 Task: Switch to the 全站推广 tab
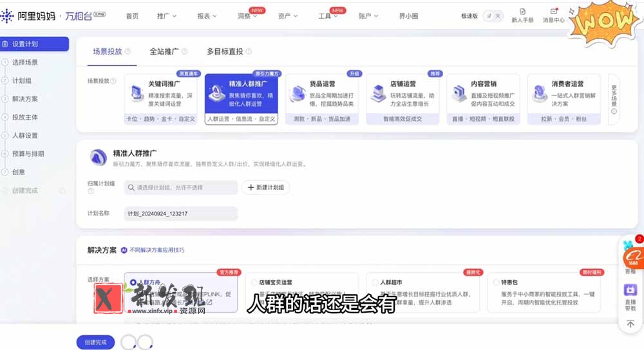tap(164, 51)
